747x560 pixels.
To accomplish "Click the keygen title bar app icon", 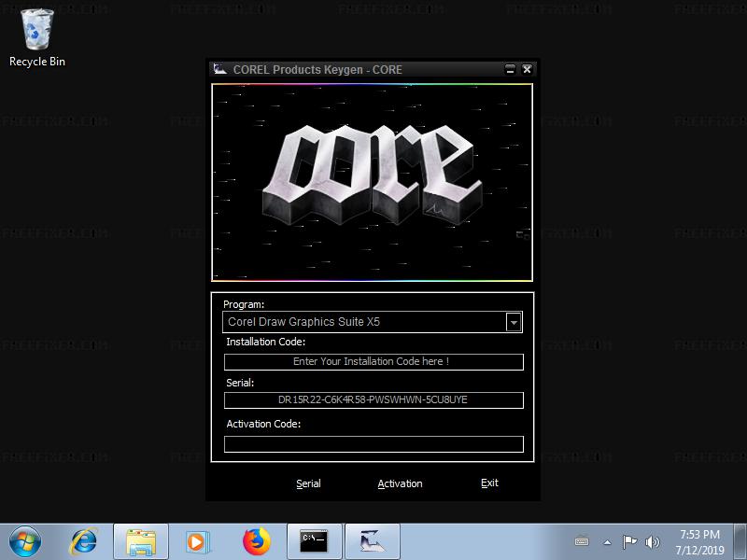I will 219,69.
